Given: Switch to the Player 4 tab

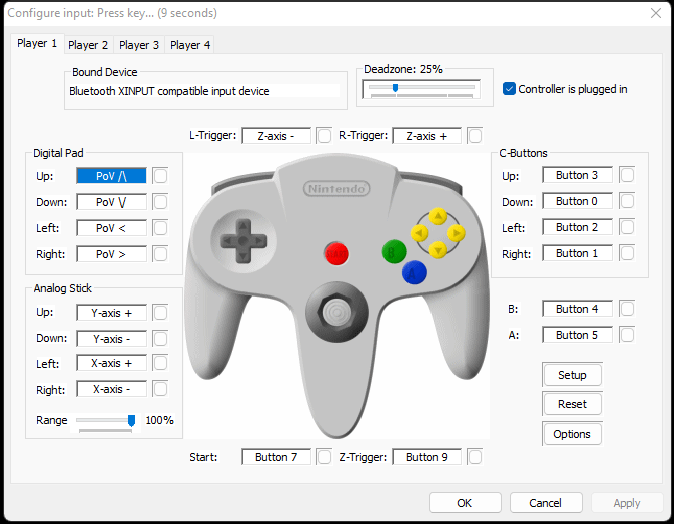Looking at the screenshot, I should pos(190,45).
